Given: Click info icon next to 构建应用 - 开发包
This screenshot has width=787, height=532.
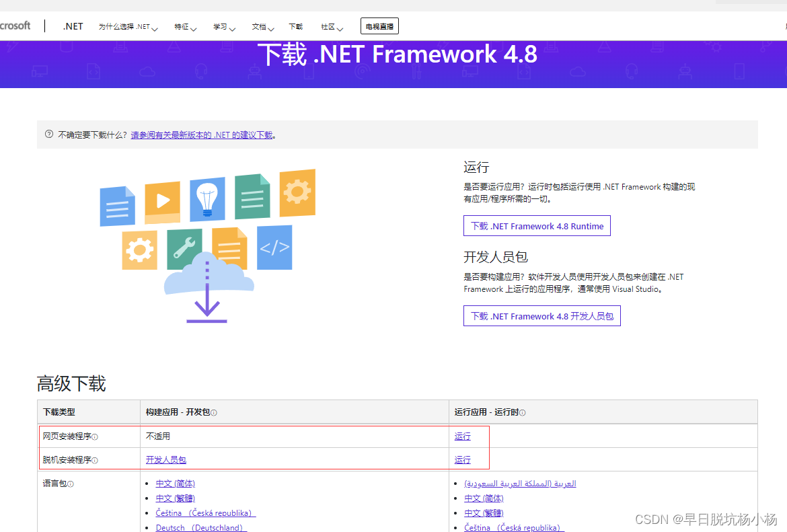Looking at the screenshot, I should [214, 412].
